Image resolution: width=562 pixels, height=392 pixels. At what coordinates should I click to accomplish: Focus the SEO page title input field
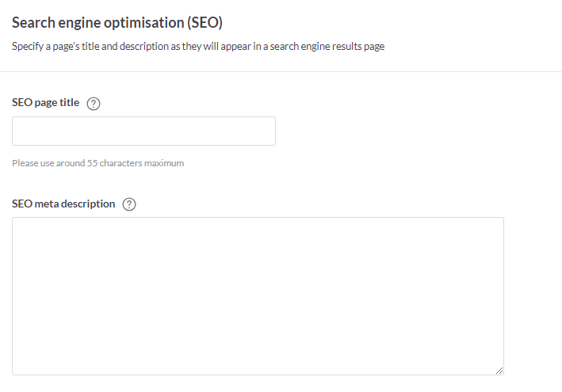click(143, 131)
